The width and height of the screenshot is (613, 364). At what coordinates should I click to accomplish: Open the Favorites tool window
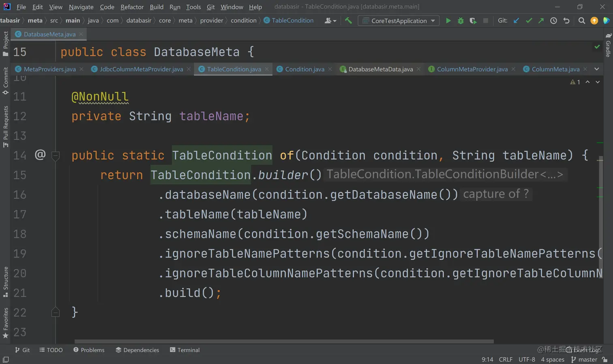pos(6,323)
